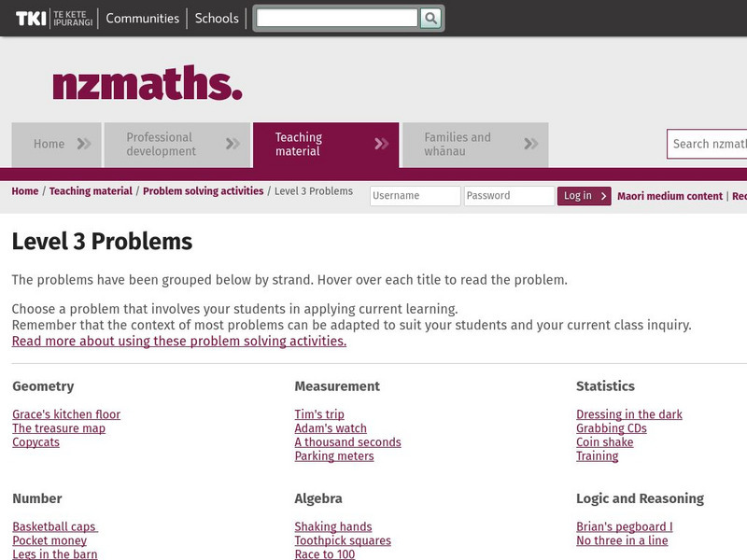This screenshot has height=560, width=747.
Task: Click the Password field
Action: 509,196
